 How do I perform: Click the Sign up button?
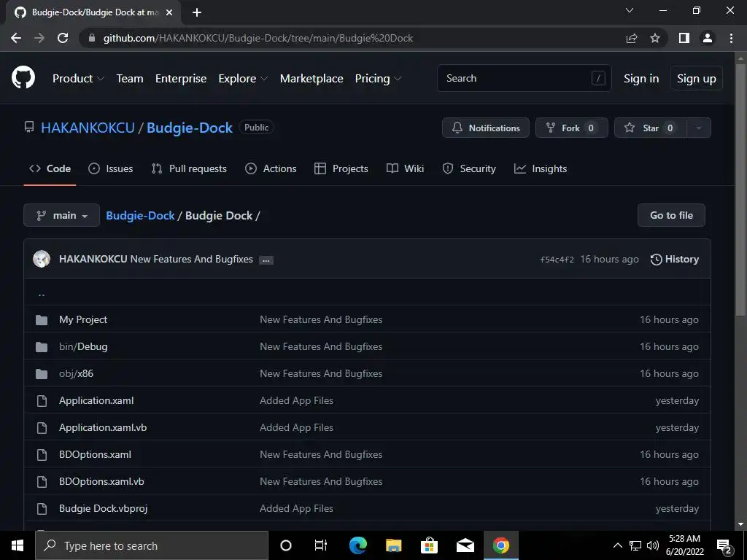pos(697,79)
